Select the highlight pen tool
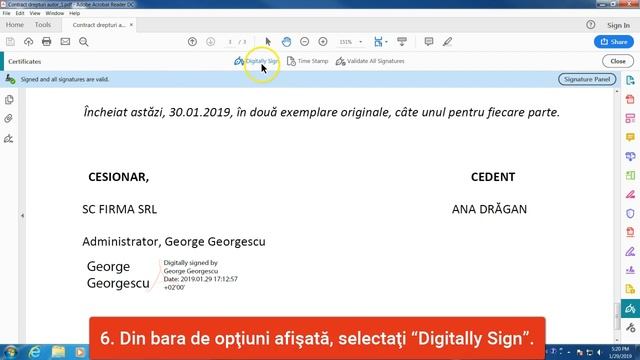Screen dimensions: 640x360 [447, 42]
